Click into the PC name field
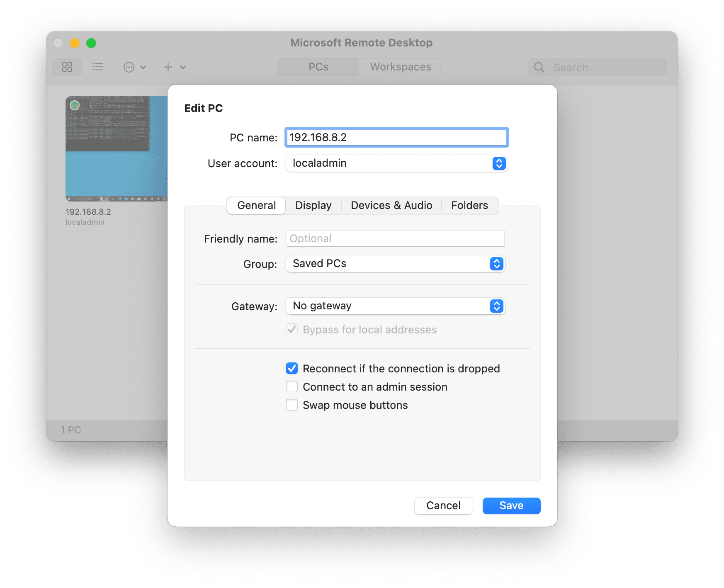The width and height of the screenshot is (724, 588). click(397, 137)
